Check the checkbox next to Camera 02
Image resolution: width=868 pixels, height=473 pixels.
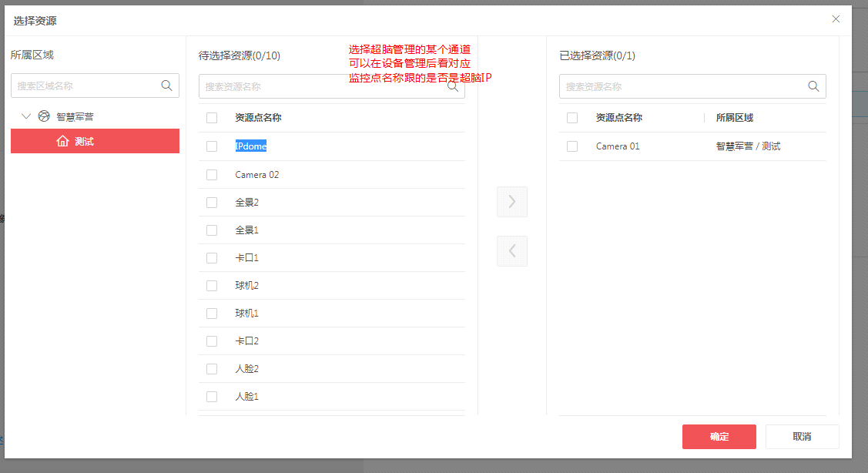(x=211, y=174)
